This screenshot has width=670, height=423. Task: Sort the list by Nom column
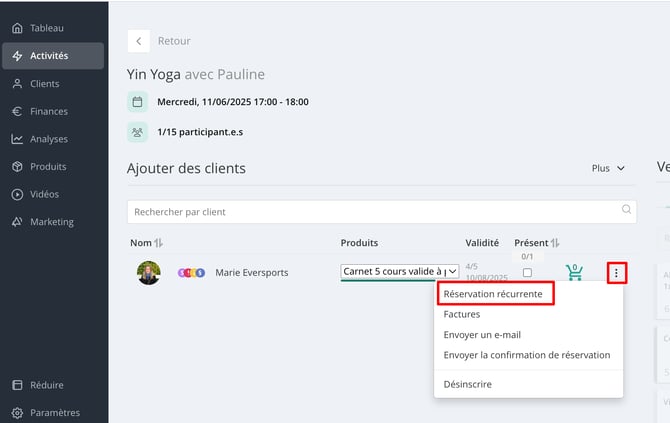158,243
